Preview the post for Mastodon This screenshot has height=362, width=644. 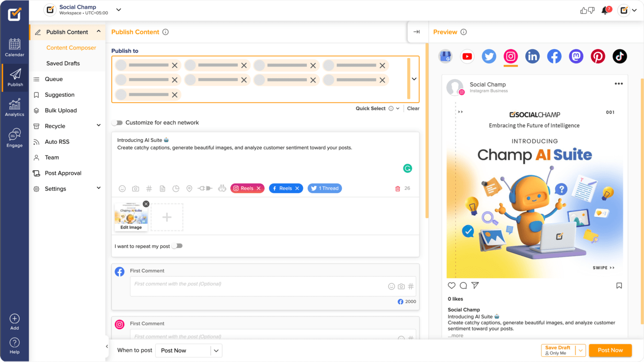576,57
